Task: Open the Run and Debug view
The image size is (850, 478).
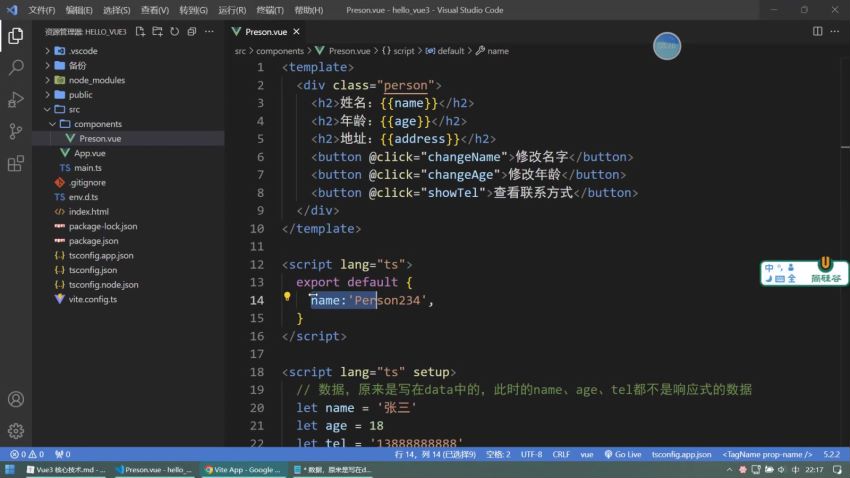Action: pos(16,100)
